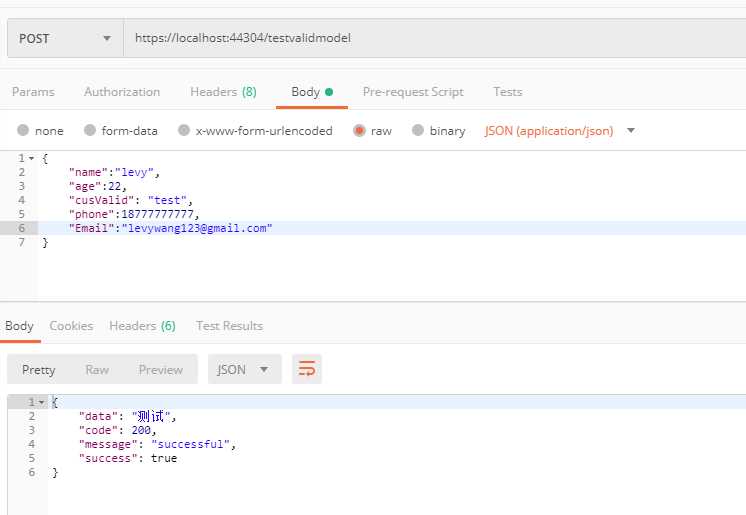Viewport: 746px width, 515px height.
Task: Switch to the Authorization tab
Action: [122, 92]
